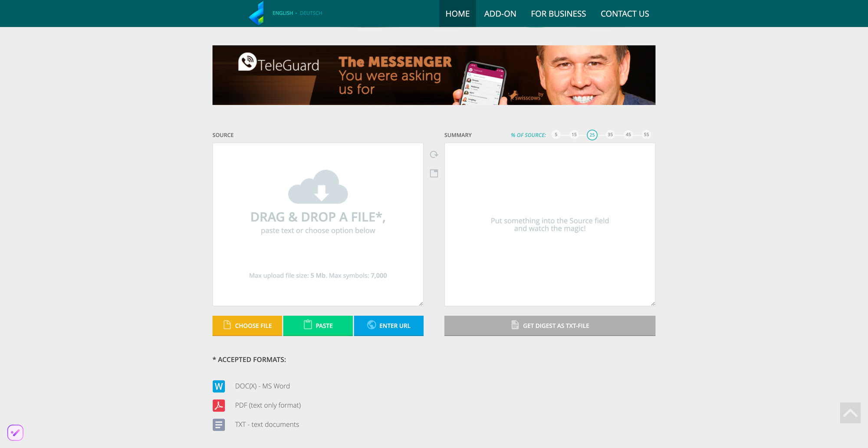The height and width of the screenshot is (448, 868).
Task: Click the 'DRAG & DROP A FILE*,' heading
Action: [x=318, y=217]
